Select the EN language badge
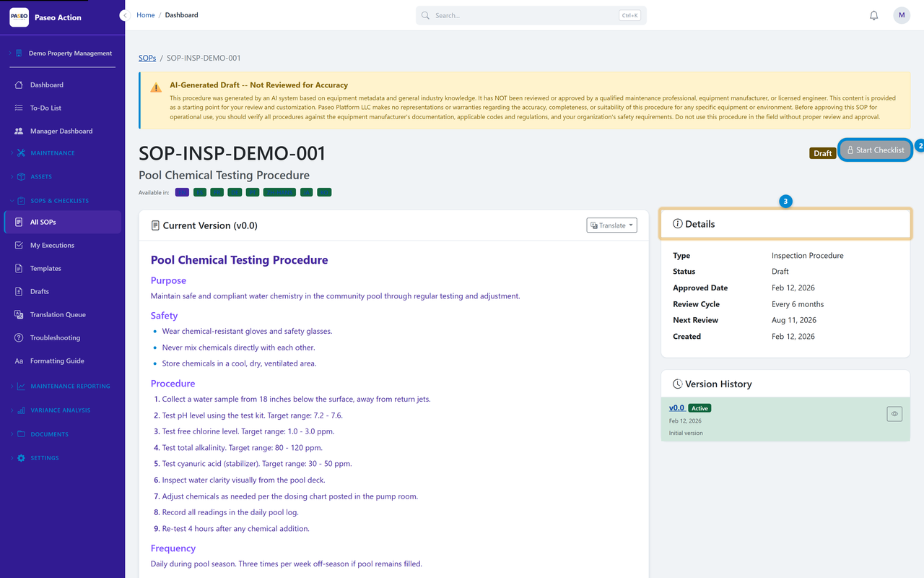Image resolution: width=924 pixels, height=578 pixels. click(x=182, y=191)
